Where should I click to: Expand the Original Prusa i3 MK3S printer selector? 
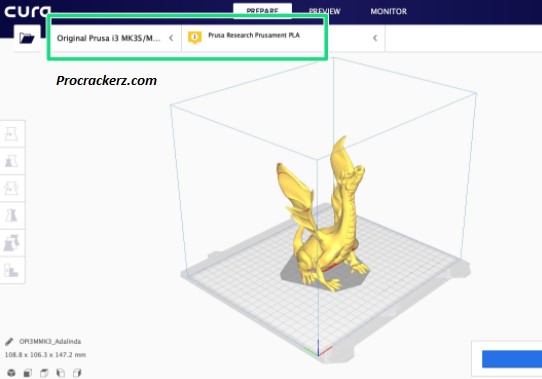115,38
